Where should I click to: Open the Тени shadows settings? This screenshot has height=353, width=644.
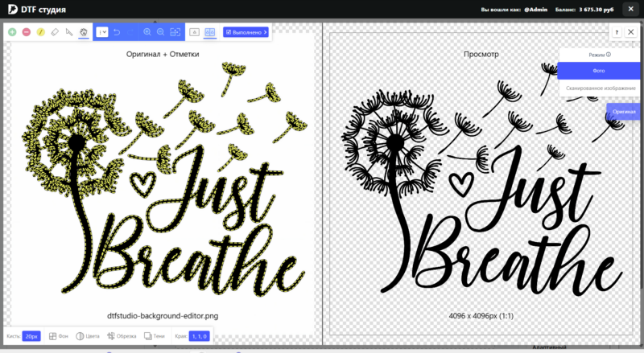point(155,336)
